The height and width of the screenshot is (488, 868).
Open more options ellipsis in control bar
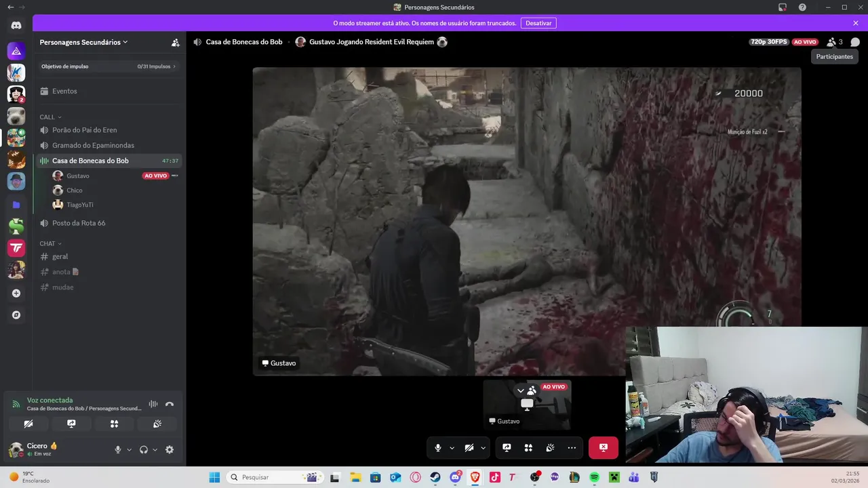point(572,448)
